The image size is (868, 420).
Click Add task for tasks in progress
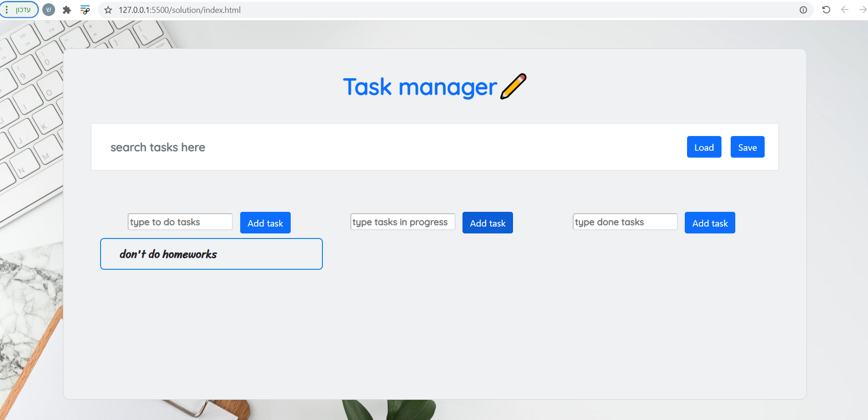pos(487,222)
